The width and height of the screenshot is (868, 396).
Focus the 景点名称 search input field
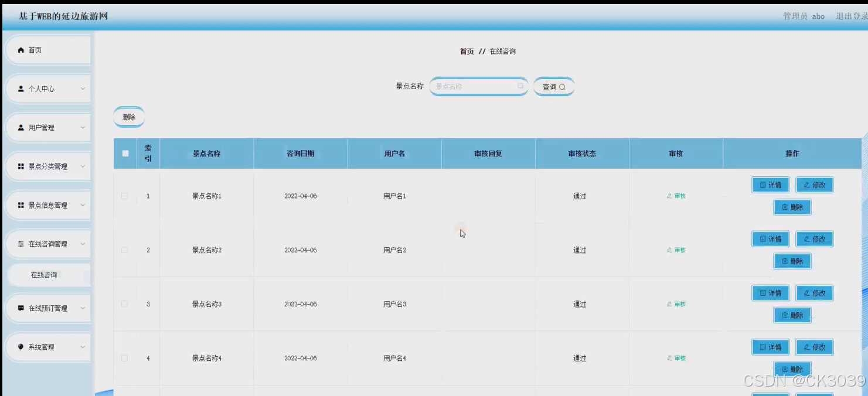(478, 86)
